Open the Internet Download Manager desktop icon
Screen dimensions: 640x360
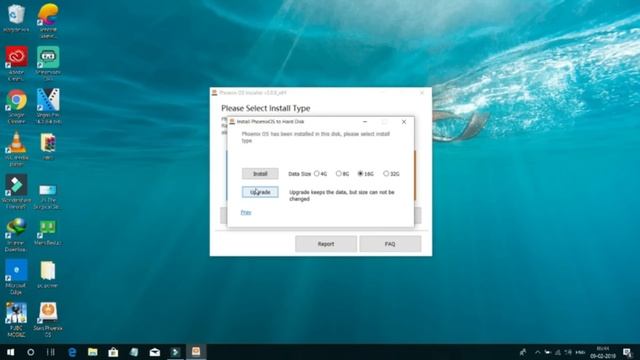[16, 235]
